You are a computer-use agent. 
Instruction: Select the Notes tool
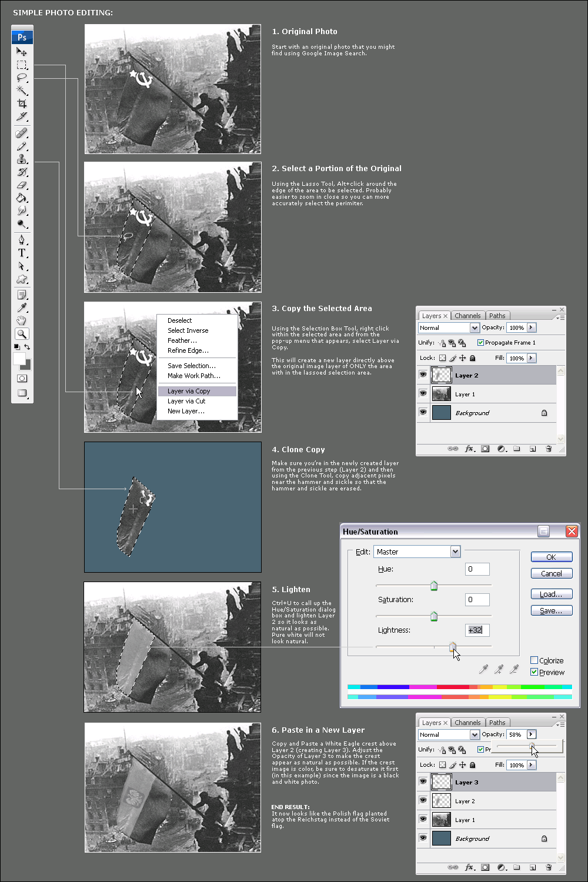click(22, 295)
